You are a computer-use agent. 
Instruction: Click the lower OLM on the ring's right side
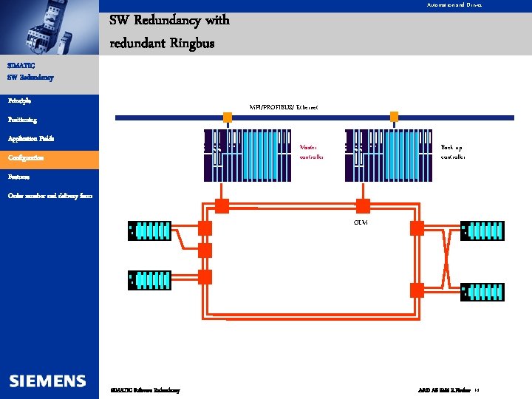[417, 290]
